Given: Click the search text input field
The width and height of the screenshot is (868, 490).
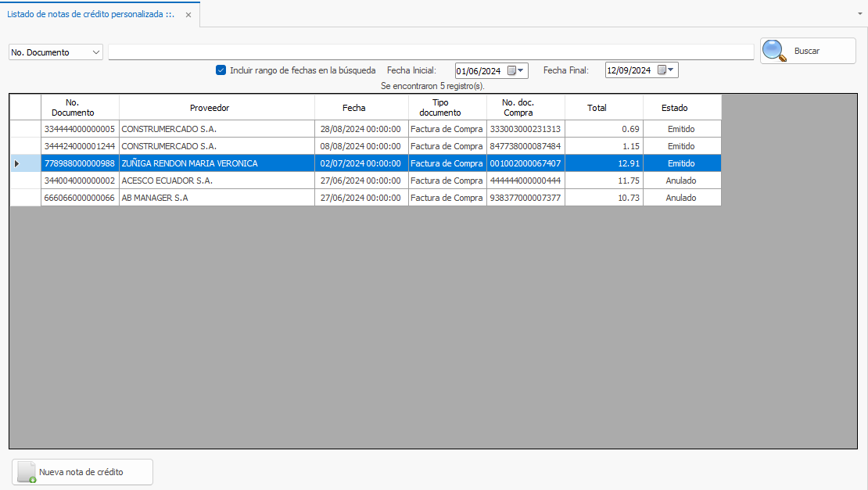Looking at the screenshot, I should click(x=430, y=52).
